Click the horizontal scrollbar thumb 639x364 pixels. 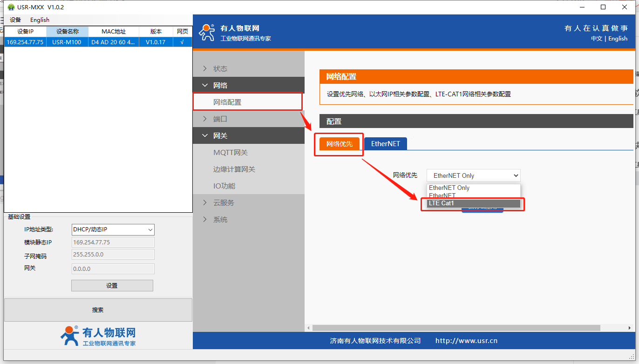tap(456, 328)
